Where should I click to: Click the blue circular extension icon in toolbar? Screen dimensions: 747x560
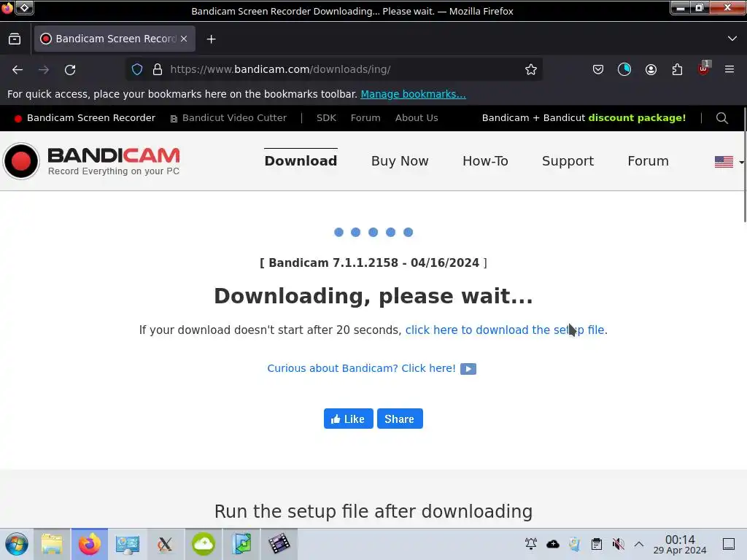tap(624, 69)
